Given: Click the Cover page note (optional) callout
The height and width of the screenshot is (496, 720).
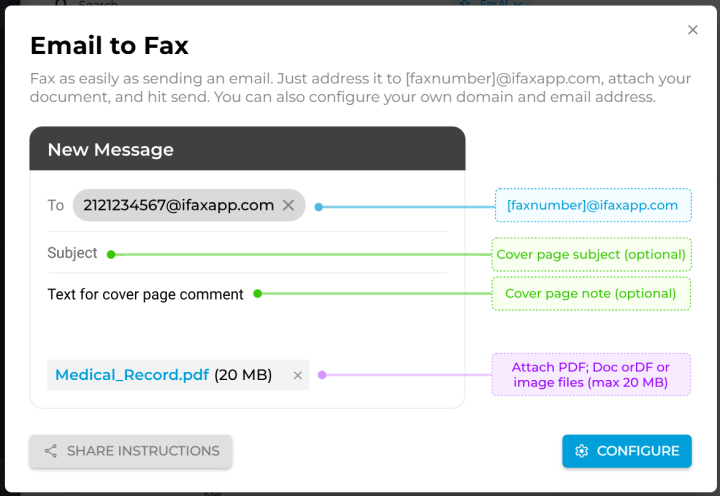Looking at the screenshot, I should coord(591,294).
